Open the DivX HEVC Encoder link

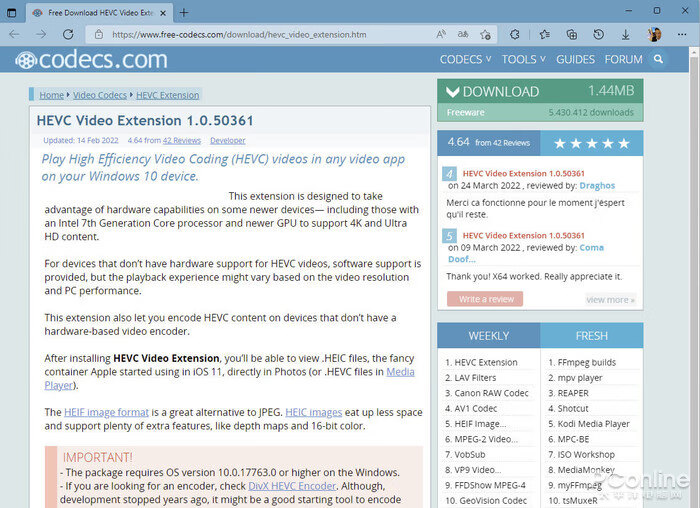(292, 486)
